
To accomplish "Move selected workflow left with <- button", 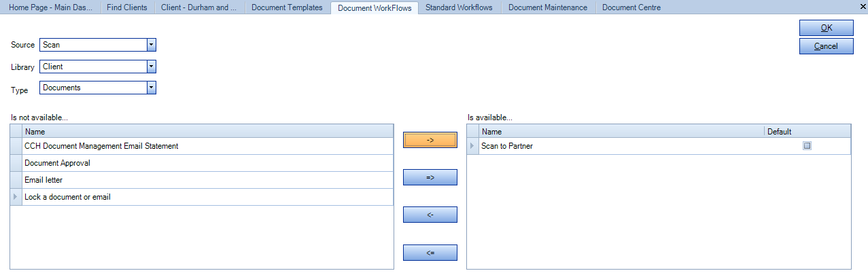I will tap(430, 215).
